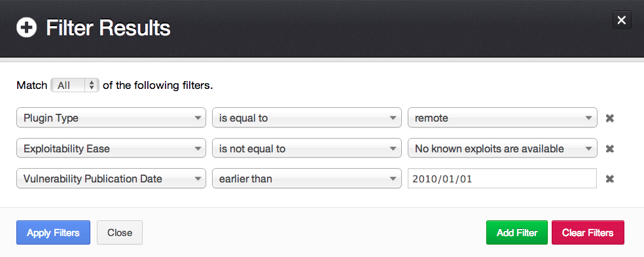Click the Filter Results title text
Viewport: 644px width, 257px height.
(108, 28)
